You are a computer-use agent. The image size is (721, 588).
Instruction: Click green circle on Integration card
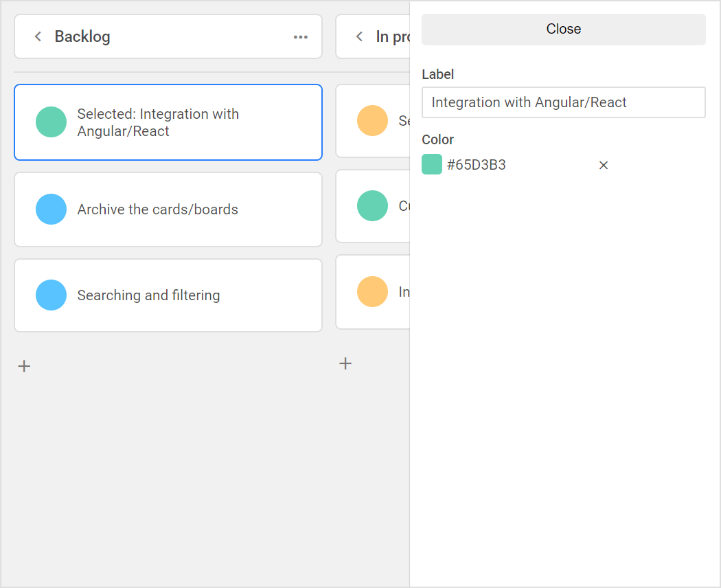coord(51,122)
